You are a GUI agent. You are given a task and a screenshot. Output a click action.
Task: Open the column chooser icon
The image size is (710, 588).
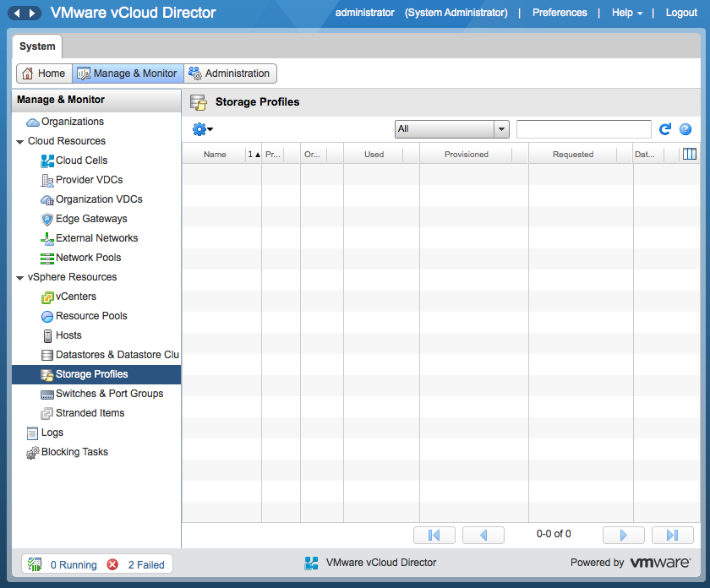coord(689,154)
